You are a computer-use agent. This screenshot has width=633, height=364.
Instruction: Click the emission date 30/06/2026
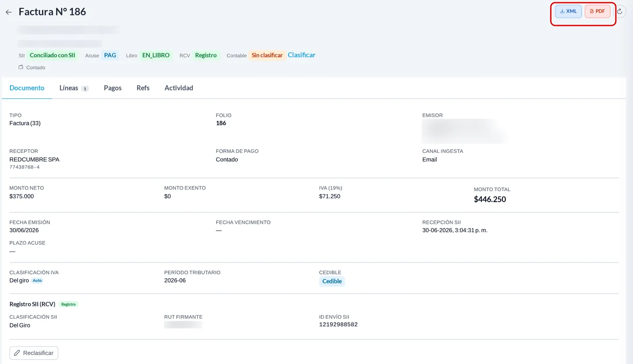[24, 230]
